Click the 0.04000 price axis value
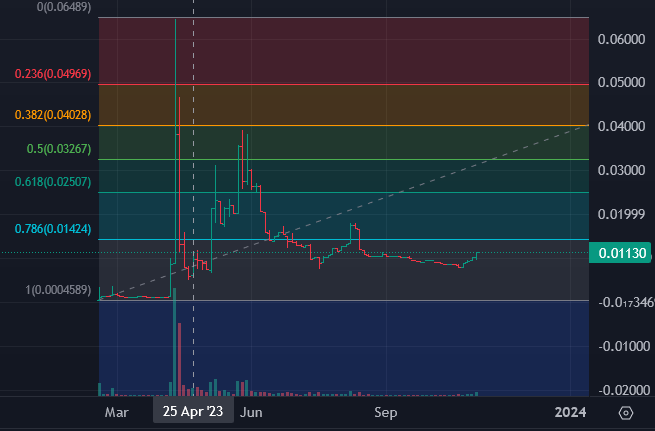Image resolution: width=655 pixels, height=431 pixels. [621, 126]
